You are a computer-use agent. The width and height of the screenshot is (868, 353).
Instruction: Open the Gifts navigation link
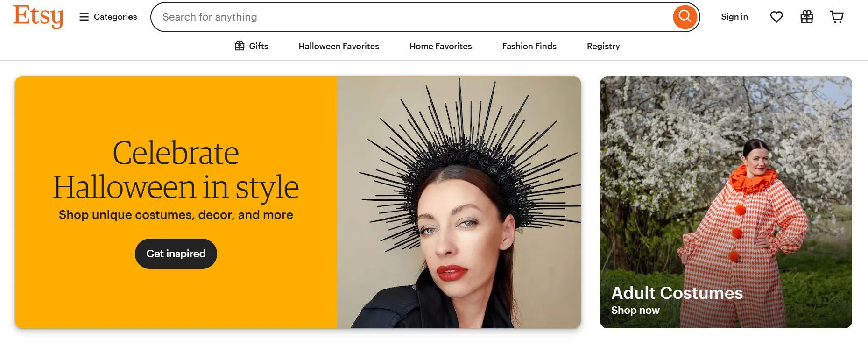[x=251, y=46]
